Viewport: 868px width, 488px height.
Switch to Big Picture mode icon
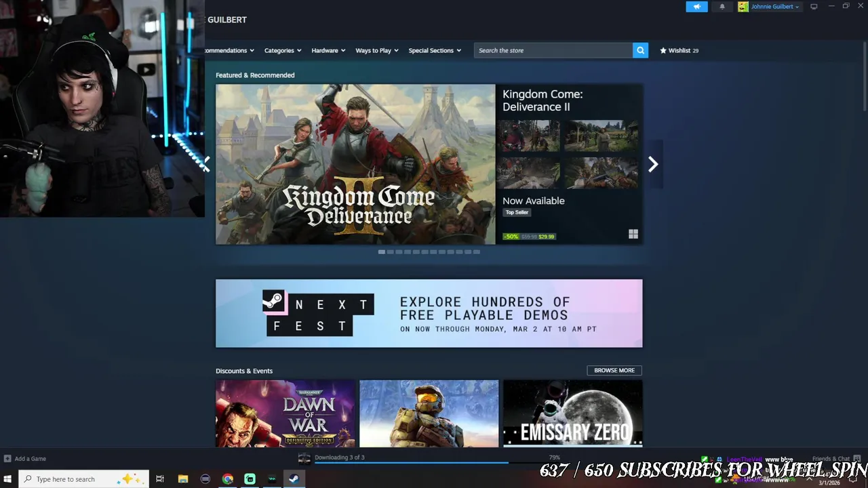coord(814,7)
